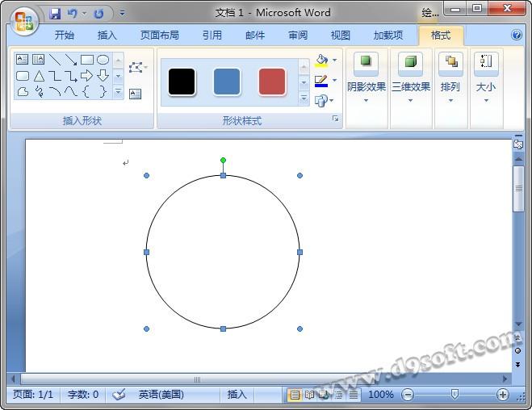The height and width of the screenshot is (410, 532).
Task: Switch to full screen reading view
Action: click(x=309, y=395)
